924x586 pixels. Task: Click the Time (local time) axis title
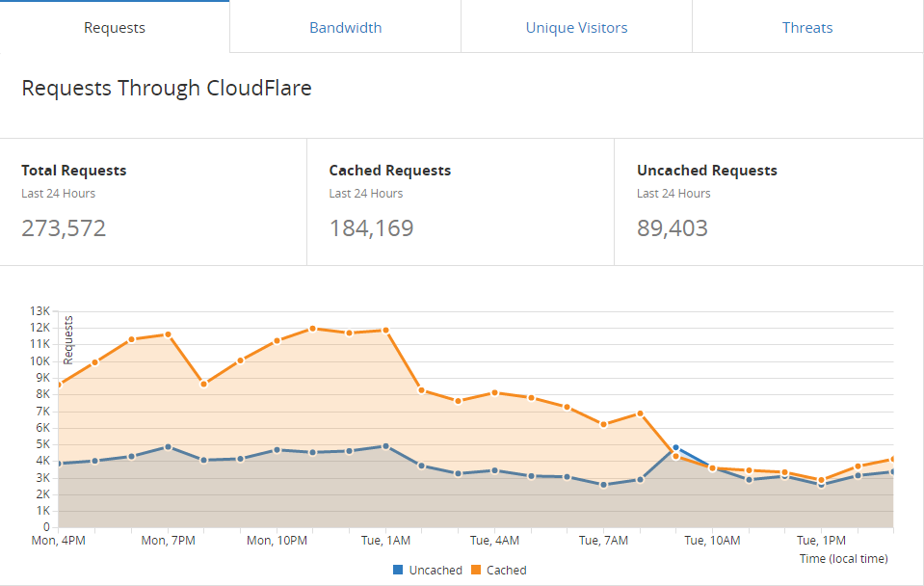(x=843, y=558)
